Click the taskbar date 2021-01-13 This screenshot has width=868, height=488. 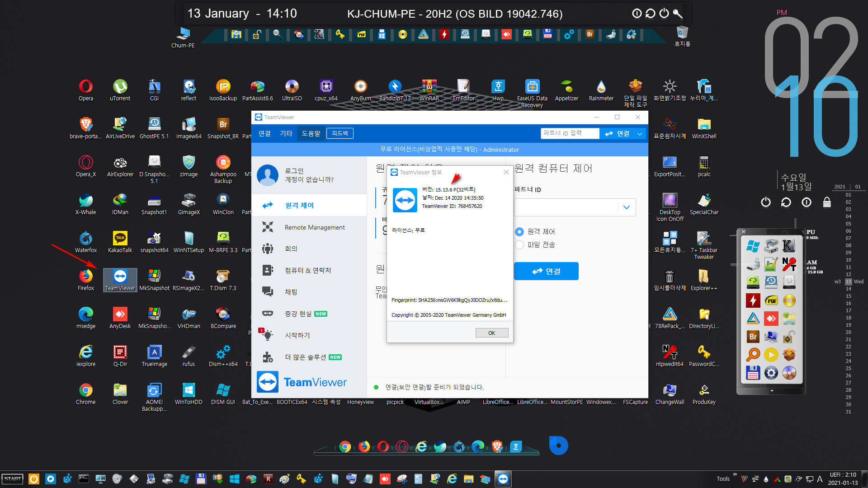843,483
